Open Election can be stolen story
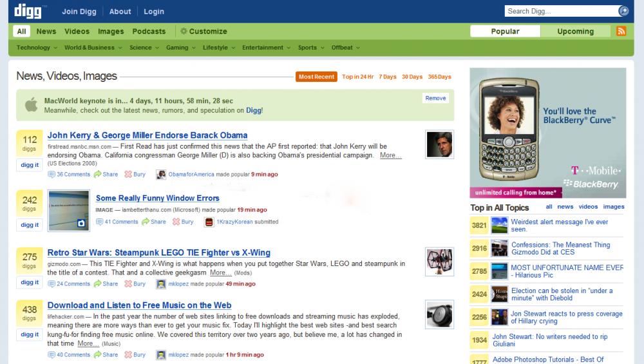The image size is (644, 364). (x=562, y=294)
